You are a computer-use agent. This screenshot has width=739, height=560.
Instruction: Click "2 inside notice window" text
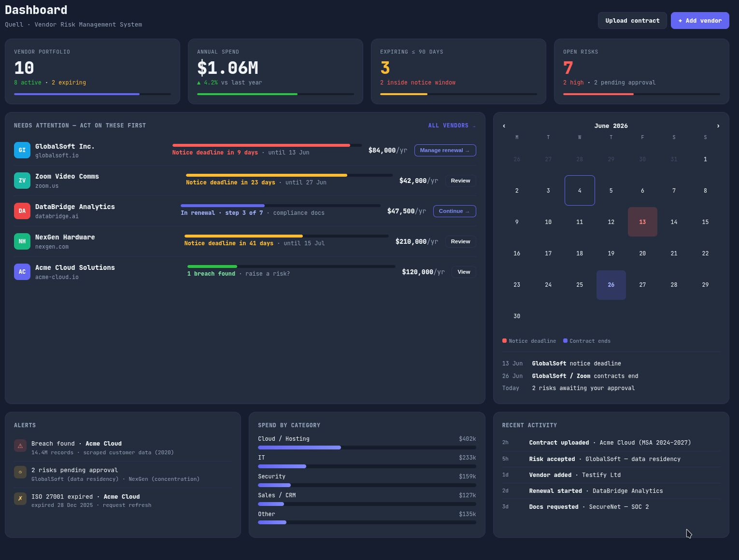(418, 83)
